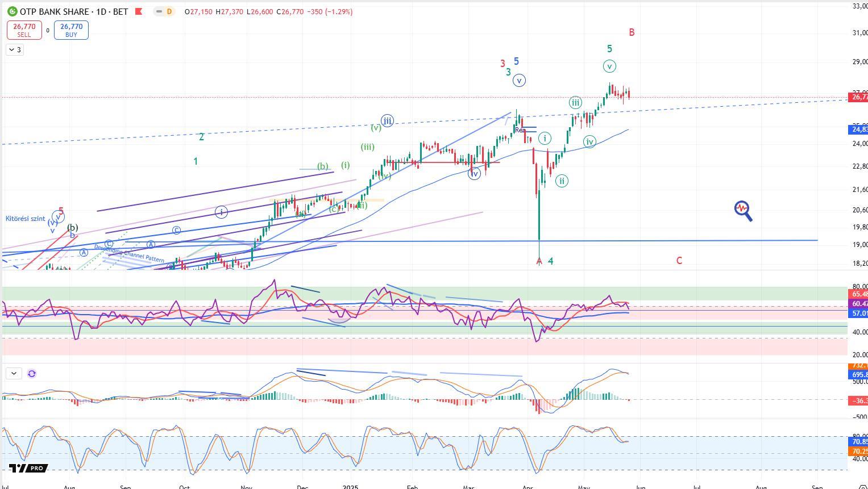This screenshot has height=489, width=868.
Task: Click the green circled i wave marker
Action: tap(545, 138)
